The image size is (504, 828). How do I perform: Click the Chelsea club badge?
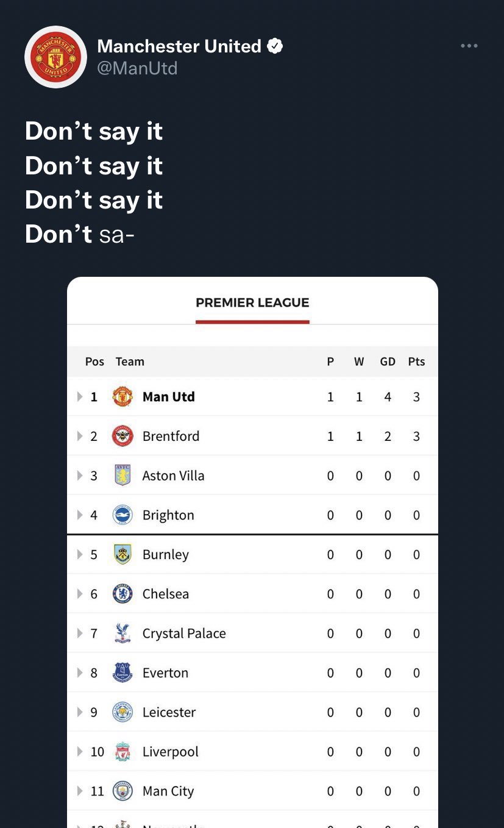[x=122, y=594]
